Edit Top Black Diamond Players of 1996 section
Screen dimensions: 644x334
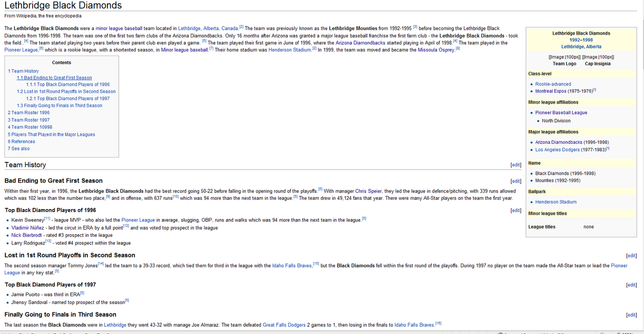516,210
